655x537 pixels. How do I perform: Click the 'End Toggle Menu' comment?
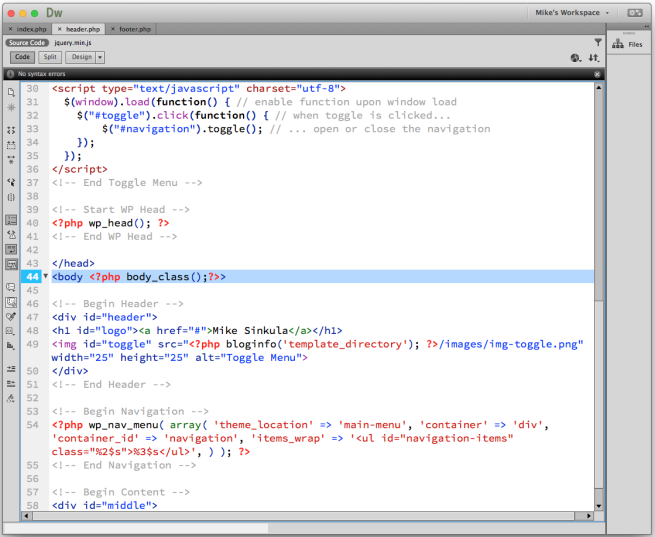pos(127,182)
